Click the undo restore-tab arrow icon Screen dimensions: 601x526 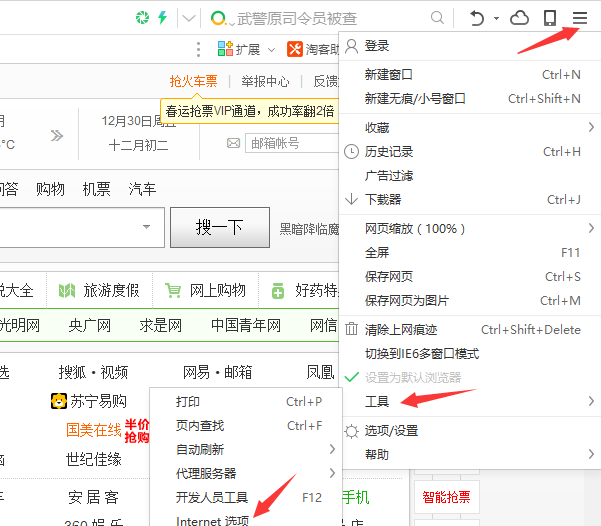[477, 18]
